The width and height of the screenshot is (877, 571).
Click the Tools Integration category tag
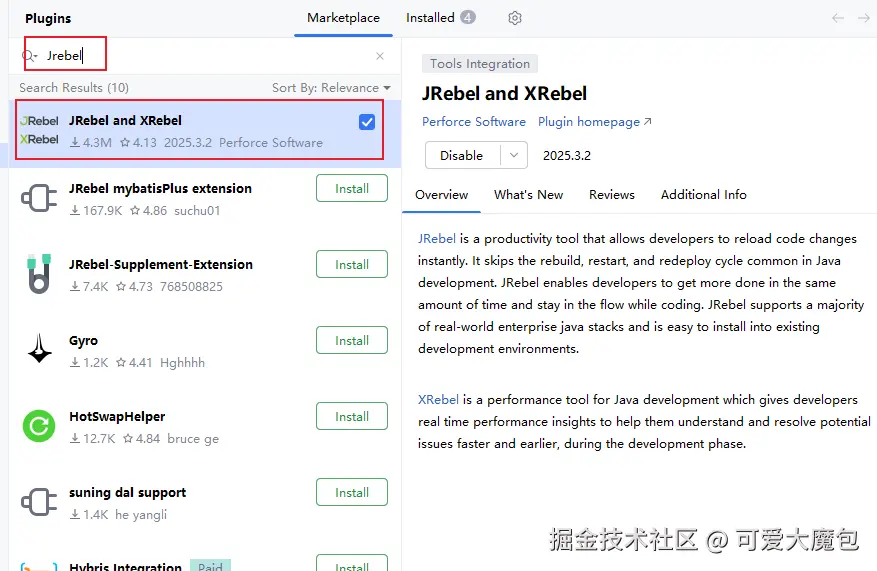479,64
